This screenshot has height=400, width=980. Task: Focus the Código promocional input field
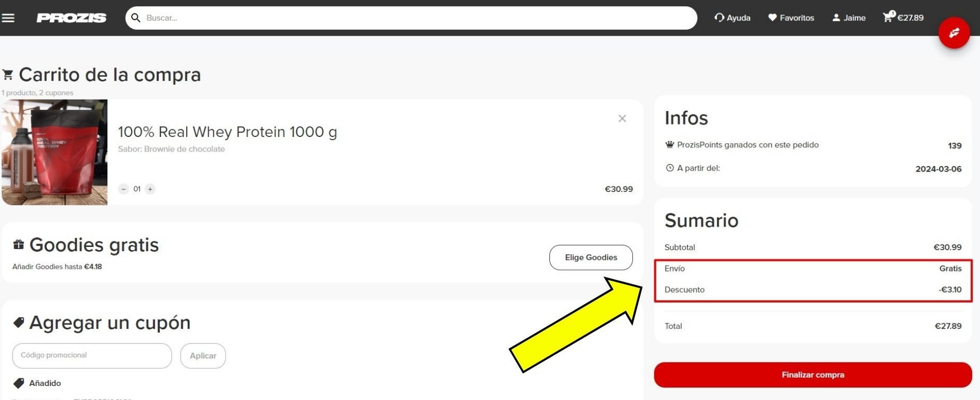[92, 356]
